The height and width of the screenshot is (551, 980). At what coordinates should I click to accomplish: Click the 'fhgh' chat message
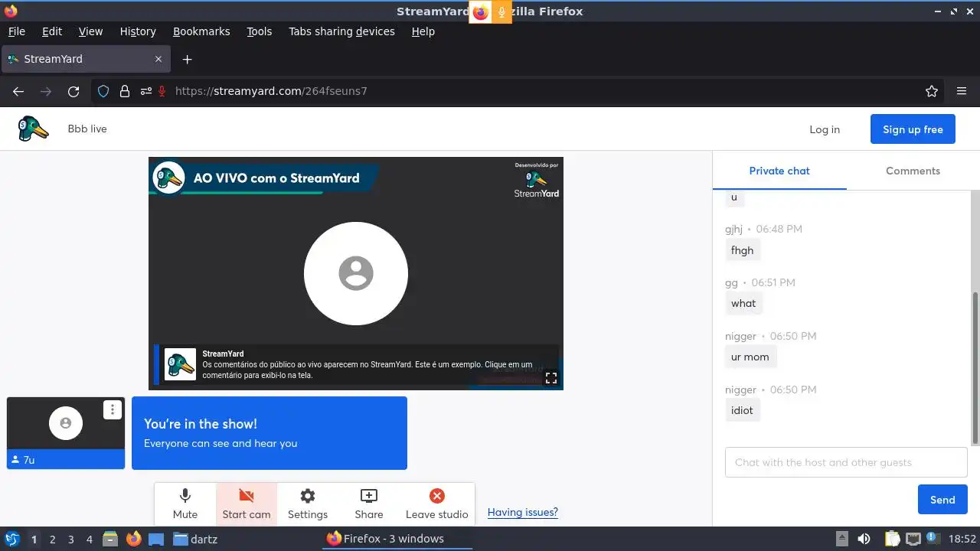742,250
